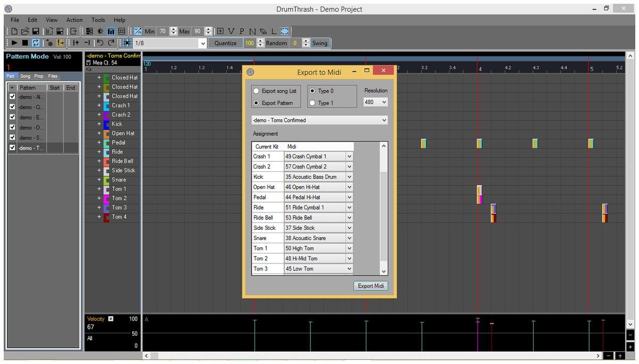Select the Eraser tool icon
Viewport: 639px width, 364px height.
[x=263, y=31]
